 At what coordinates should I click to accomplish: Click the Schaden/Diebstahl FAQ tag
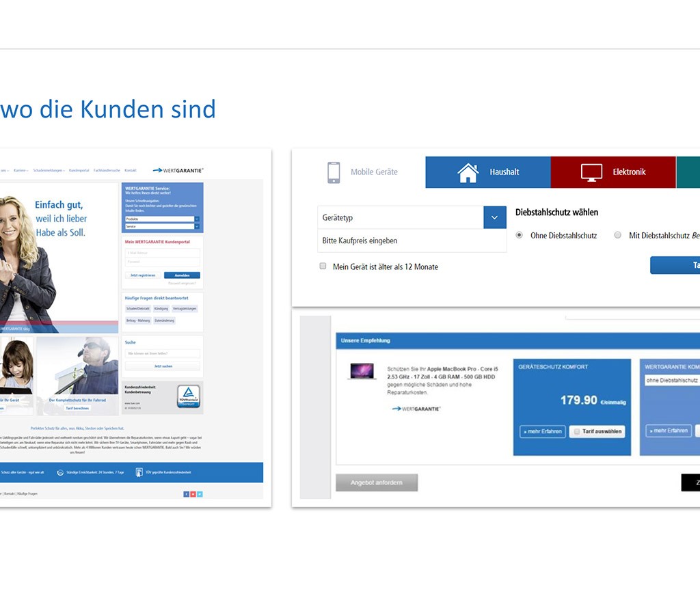[138, 309]
